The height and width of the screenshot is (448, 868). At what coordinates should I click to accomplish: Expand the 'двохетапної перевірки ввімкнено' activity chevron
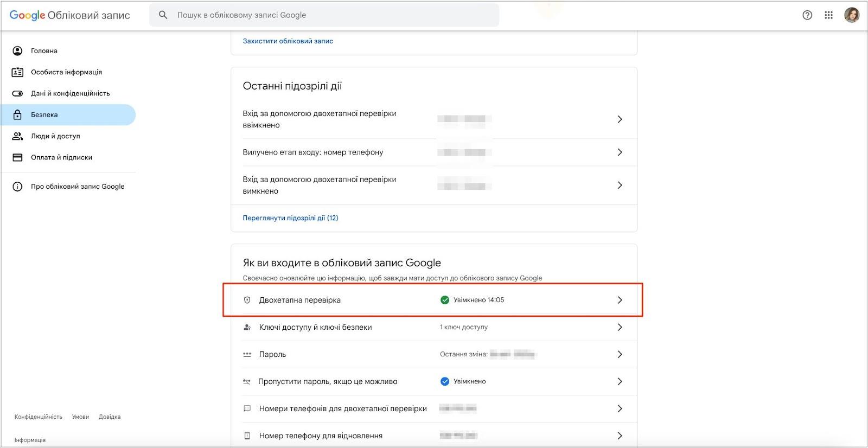(620, 119)
